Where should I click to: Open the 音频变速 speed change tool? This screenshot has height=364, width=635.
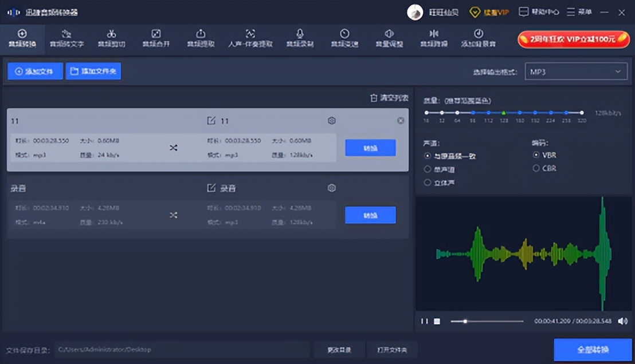pyautogui.click(x=344, y=38)
